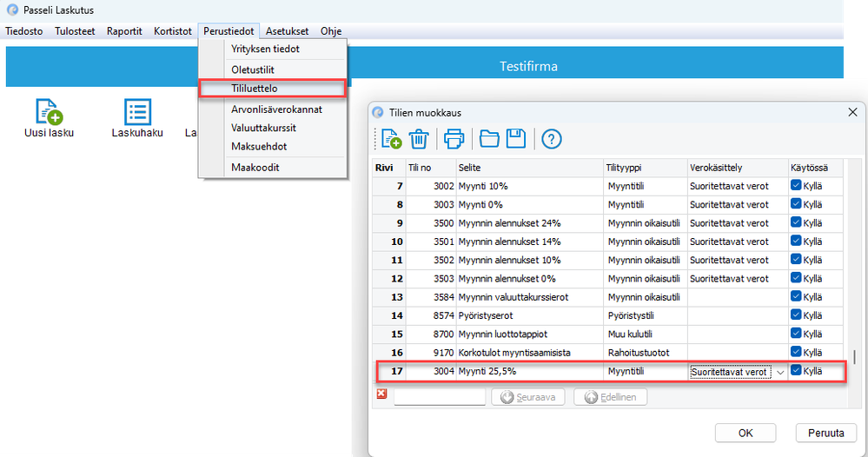This screenshot has height=457, width=868.
Task: Click the Tili no column header
Action: pos(430,168)
